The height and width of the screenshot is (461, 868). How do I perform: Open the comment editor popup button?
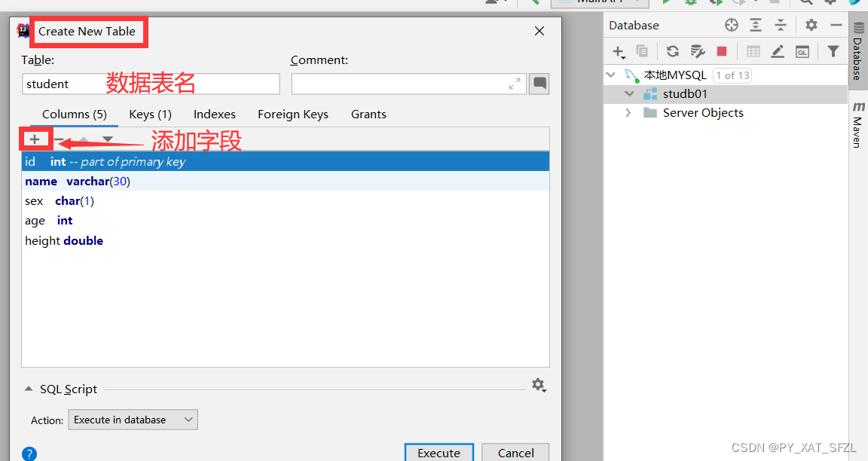click(539, 84)
